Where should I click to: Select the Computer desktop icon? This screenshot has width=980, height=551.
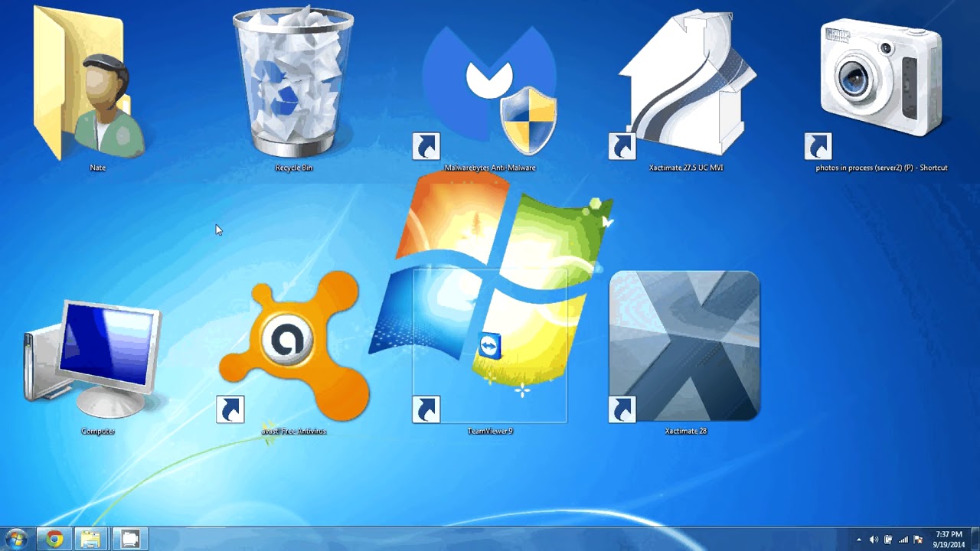pyautogui.click(x=92, y=360)
